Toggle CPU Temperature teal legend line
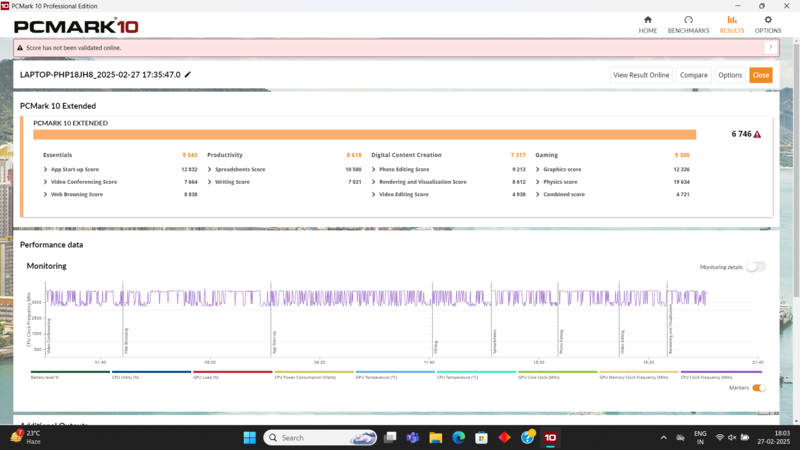This screenshot has height=450, width=800. (476, 374)
